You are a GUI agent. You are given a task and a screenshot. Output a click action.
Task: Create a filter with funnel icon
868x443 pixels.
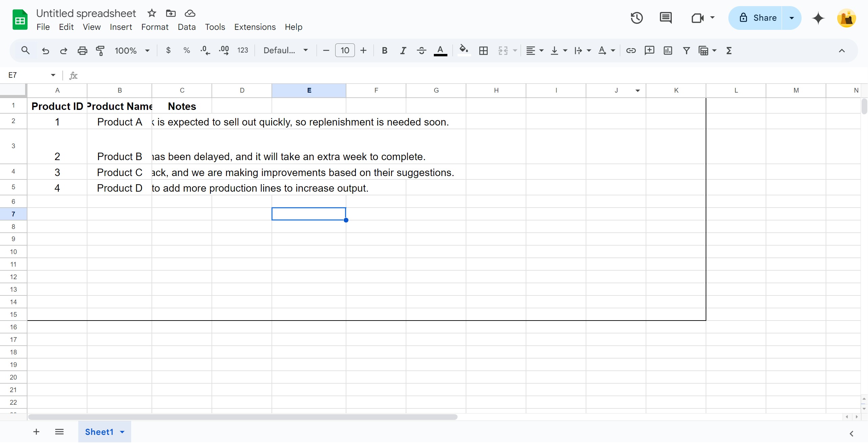(686, 51)
